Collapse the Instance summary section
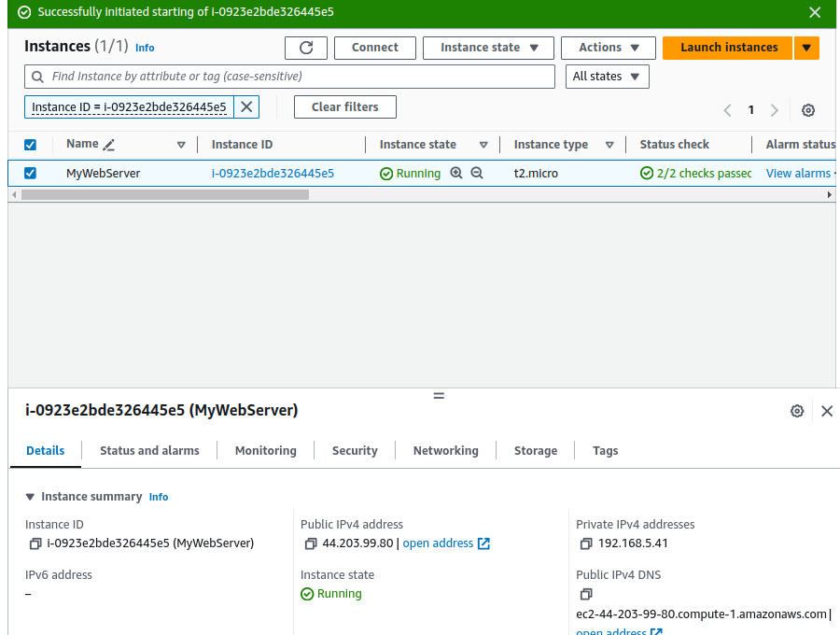The height and width of the screenshot is (635, 840). (30, 496)
